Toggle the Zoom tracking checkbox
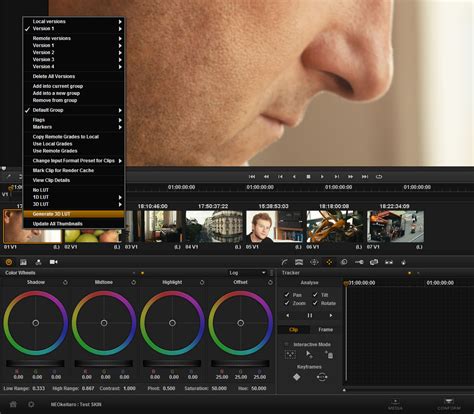 click(x=287, y=303)
